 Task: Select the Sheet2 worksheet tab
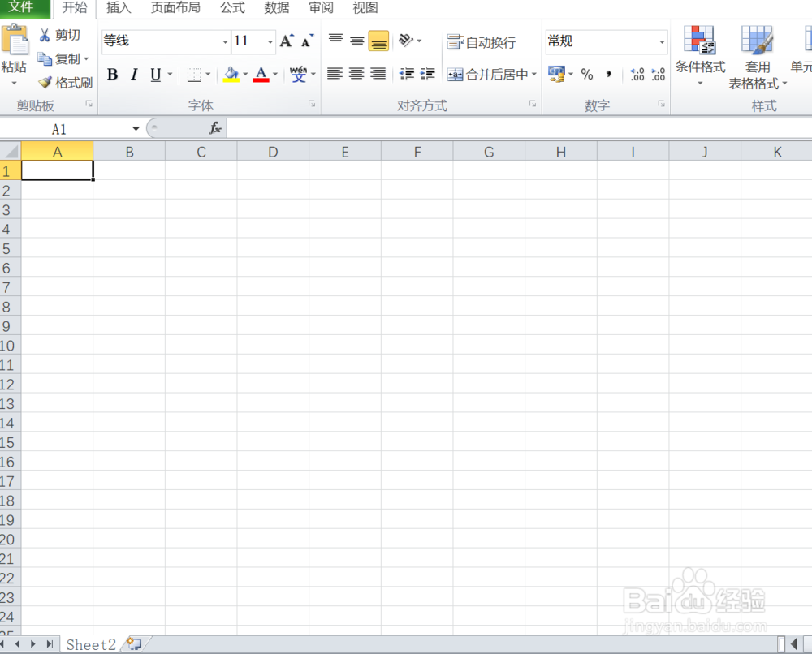(91, 645)
